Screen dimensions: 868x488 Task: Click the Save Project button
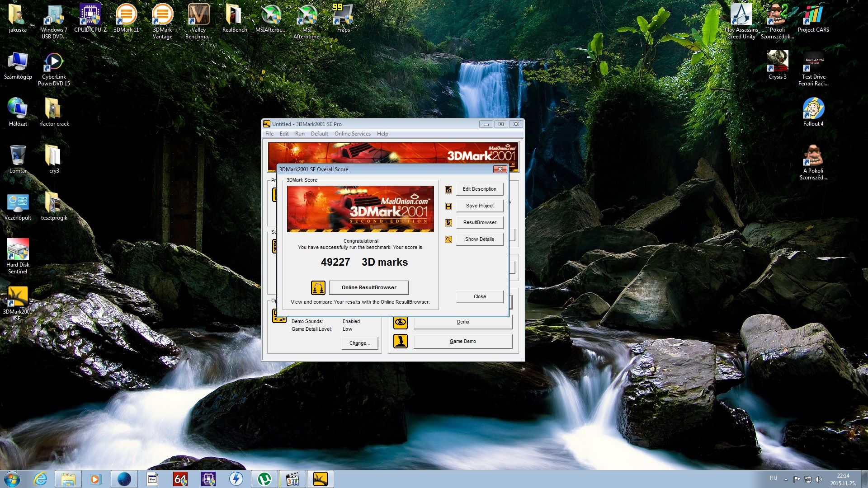(x=480, y=206)
